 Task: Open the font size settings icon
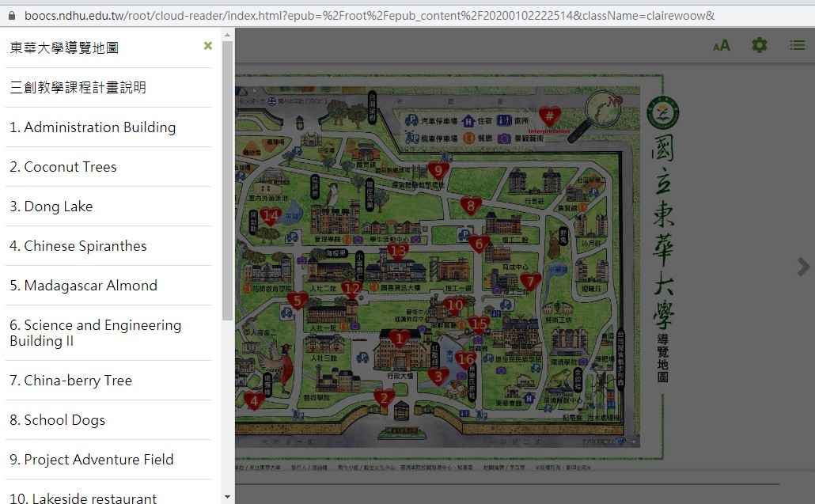(x=722, y=46)
